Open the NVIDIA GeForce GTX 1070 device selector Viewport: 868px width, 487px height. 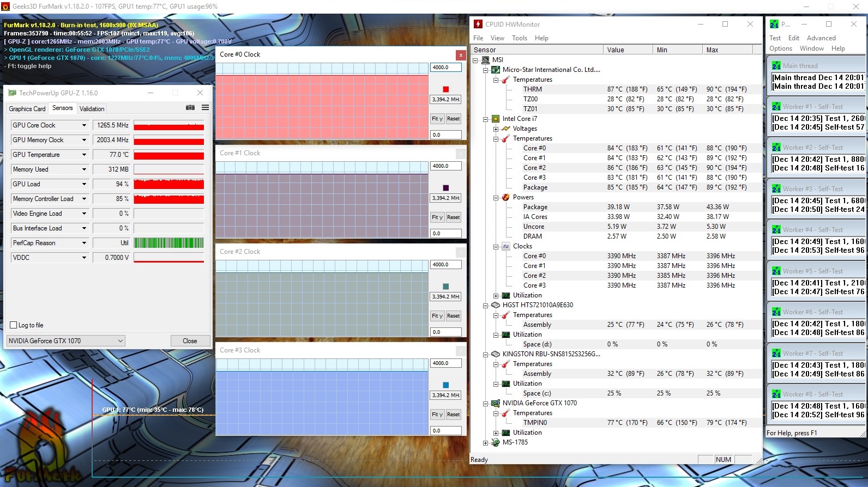(x=65, y=341)
